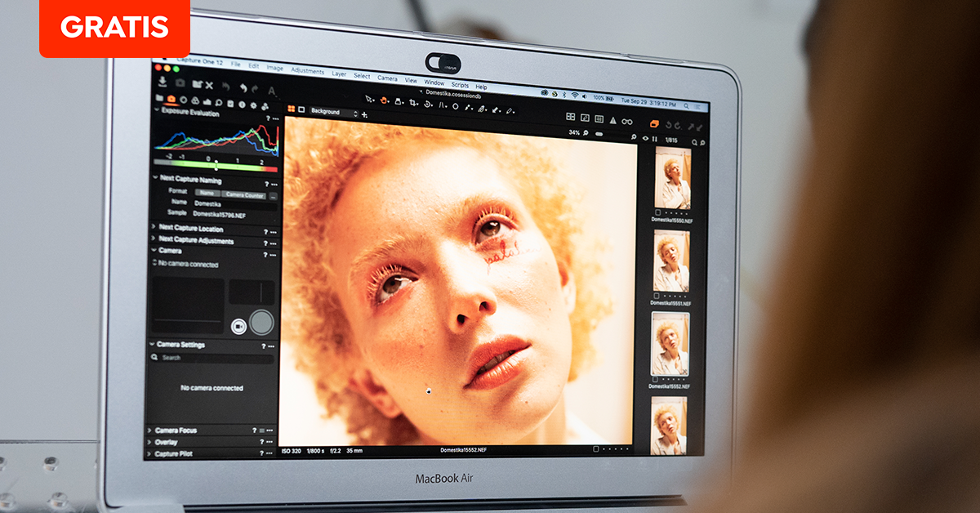Collapse the Camera Settings panel

click(152, 344)
